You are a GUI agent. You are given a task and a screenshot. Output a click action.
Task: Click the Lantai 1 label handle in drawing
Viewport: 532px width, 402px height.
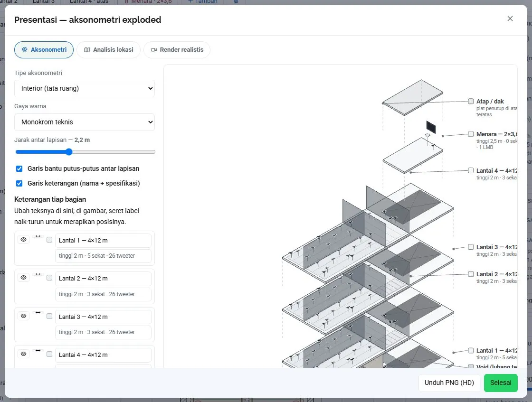point(471,350)
